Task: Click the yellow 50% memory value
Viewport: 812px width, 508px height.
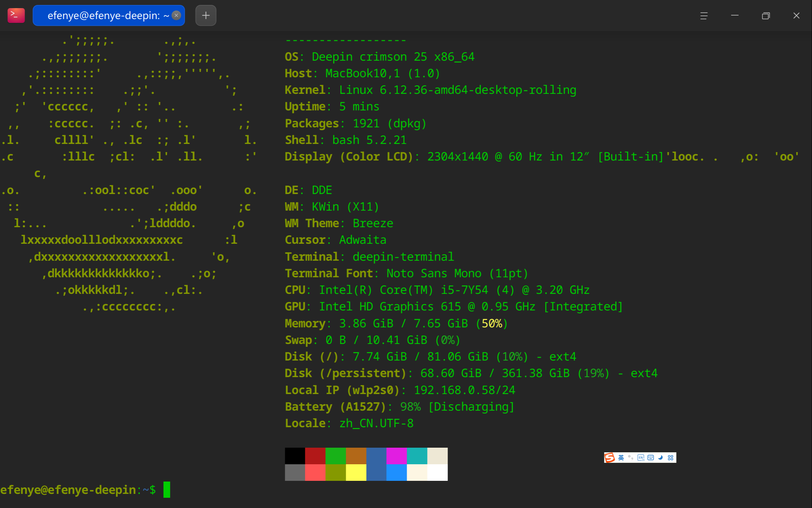Action: (x=492, y=323)
